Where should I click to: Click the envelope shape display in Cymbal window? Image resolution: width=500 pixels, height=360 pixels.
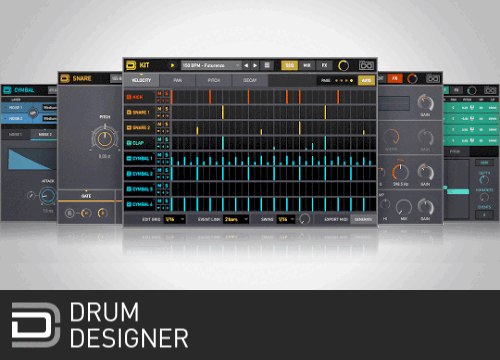click(x=32, y=159)
